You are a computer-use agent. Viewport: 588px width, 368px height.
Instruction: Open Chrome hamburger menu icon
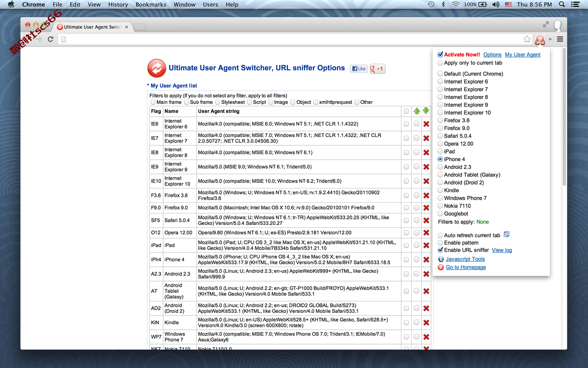(x=560, y=39)
